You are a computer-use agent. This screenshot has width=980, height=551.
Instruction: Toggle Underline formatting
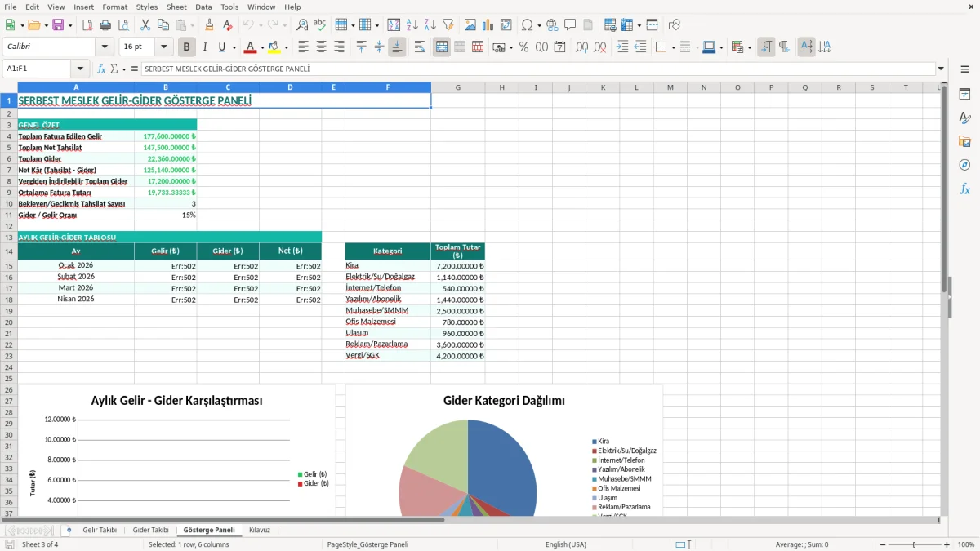(221, 47)
